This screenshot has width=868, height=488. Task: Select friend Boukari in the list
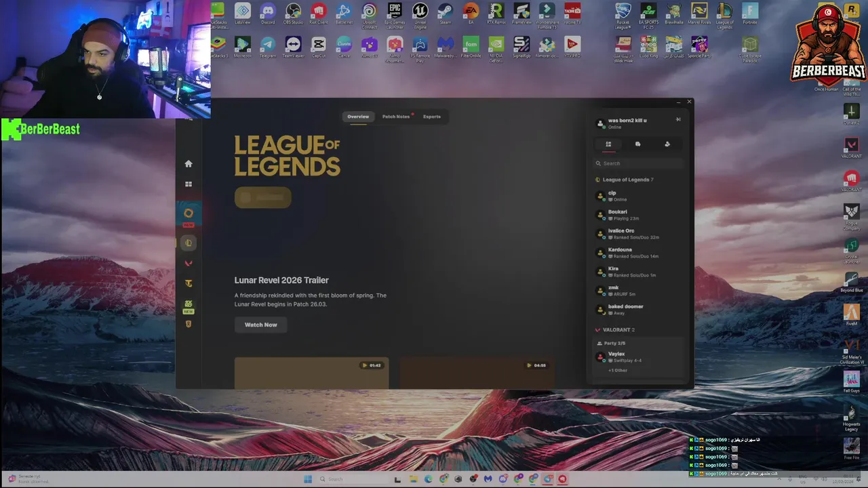[x=639, y=215]
